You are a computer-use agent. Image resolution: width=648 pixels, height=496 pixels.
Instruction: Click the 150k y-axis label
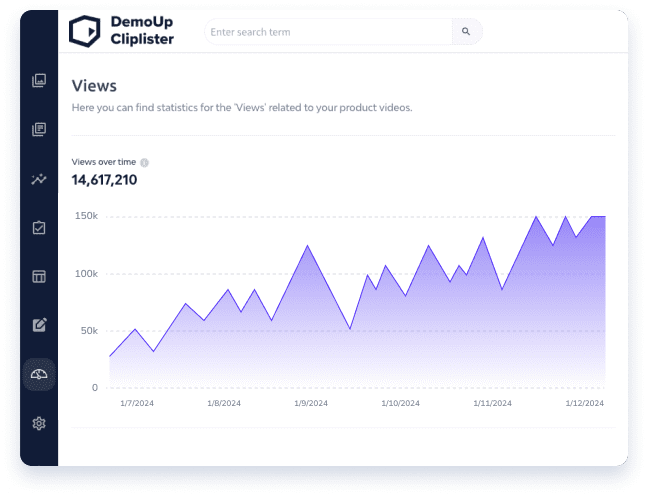(x=86, y=216)
